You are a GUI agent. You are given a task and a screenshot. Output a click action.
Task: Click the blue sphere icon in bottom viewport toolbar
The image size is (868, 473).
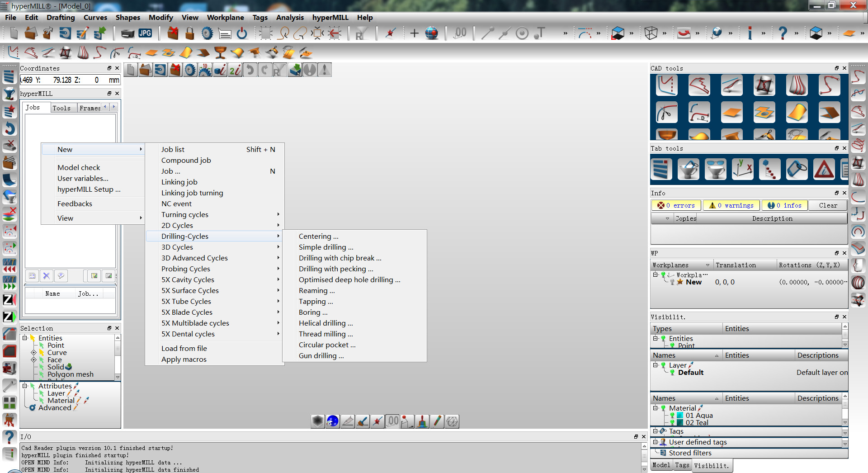pyautogui.click(x=333, y=421)
